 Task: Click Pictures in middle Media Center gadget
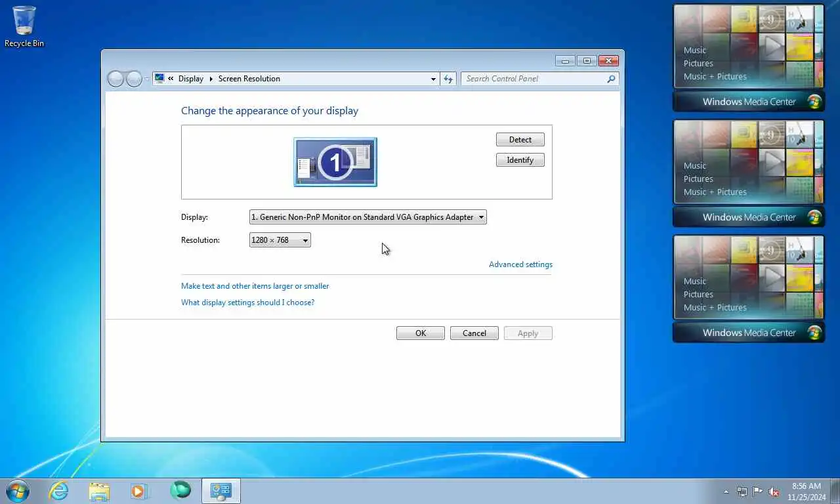(698, 179)
